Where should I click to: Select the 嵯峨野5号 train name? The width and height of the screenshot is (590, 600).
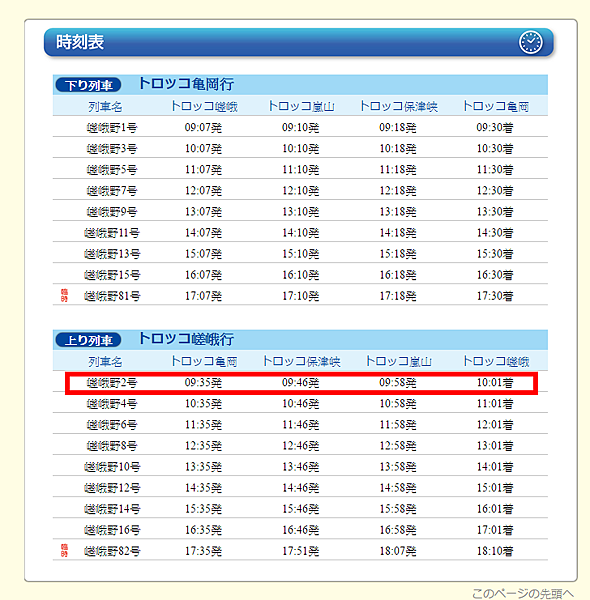point(112,170)
